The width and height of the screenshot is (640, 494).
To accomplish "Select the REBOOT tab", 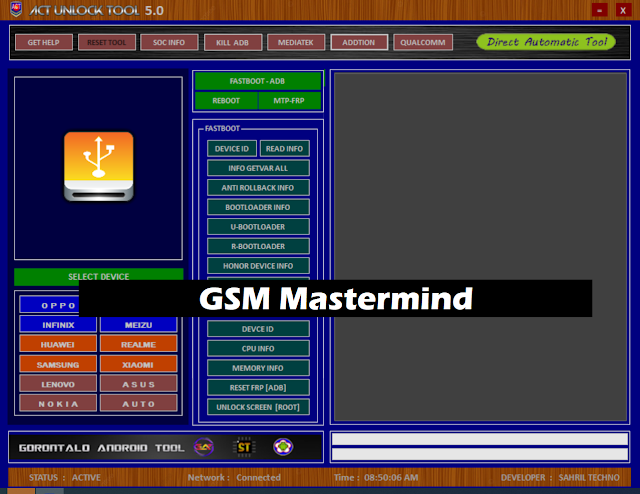I will pyautogui.click(x=226, y=100).
